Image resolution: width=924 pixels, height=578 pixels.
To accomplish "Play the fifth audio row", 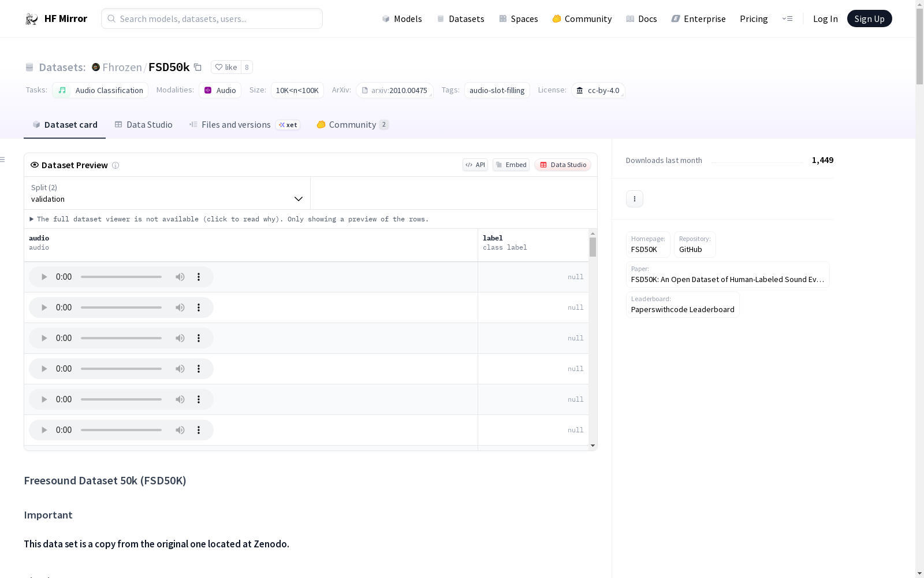I will coord(44,399).
